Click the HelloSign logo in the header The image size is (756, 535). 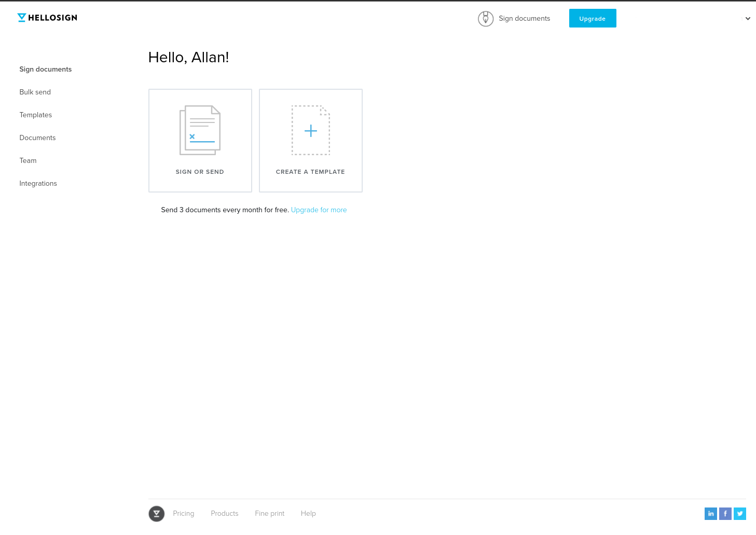point(47,18)
